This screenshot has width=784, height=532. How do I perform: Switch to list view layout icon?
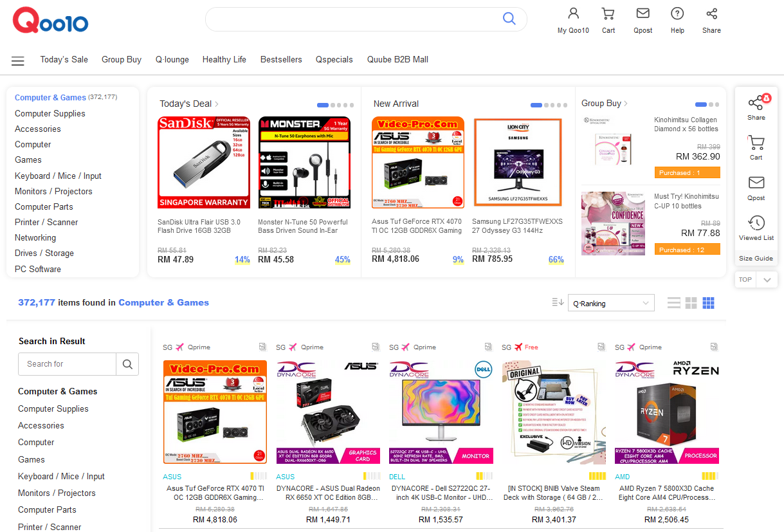pyautogui.click(x=674, y=303)
